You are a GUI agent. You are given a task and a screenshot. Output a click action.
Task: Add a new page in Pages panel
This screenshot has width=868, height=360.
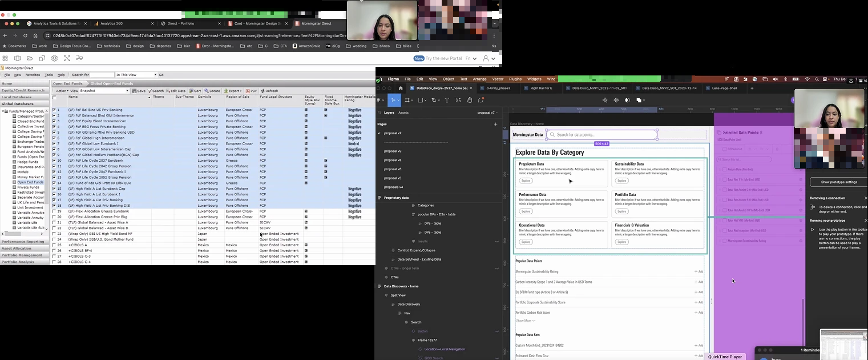point(495,124)
